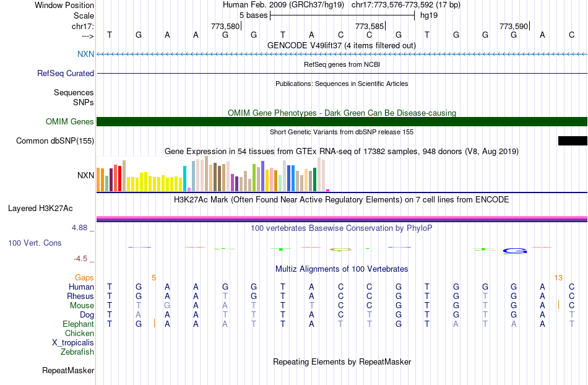Screen dimensions: 588x385
Task: Click the orange insertion mark in Elephant row
Action: coord(154,323)
